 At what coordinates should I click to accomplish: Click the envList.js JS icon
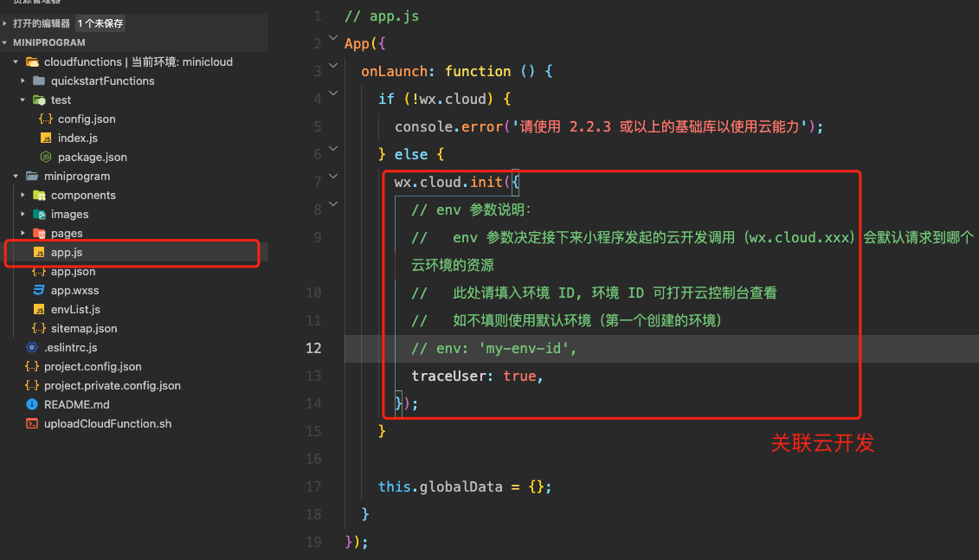[x=39, y=310]
